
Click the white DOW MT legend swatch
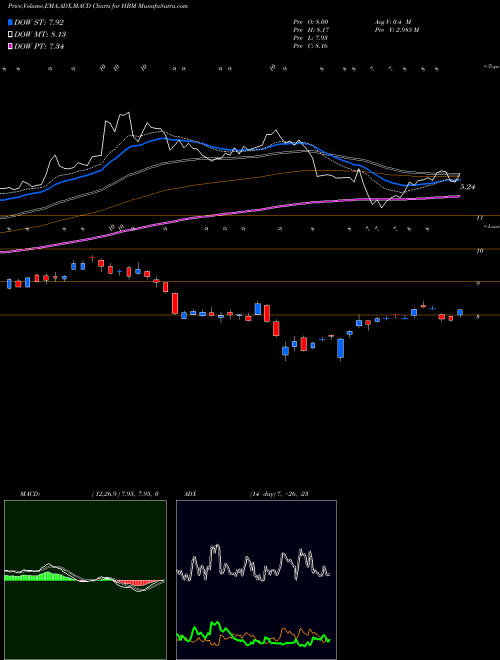point(11,35)
